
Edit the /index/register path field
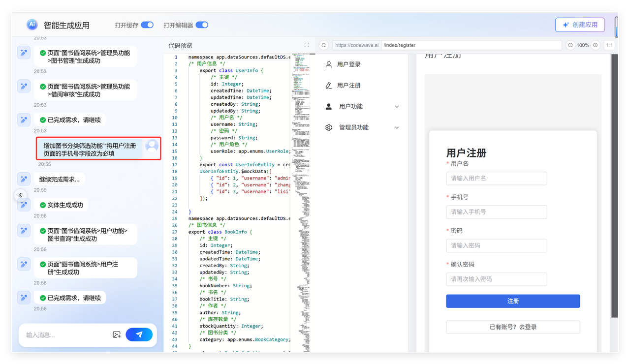coord(472,45)
